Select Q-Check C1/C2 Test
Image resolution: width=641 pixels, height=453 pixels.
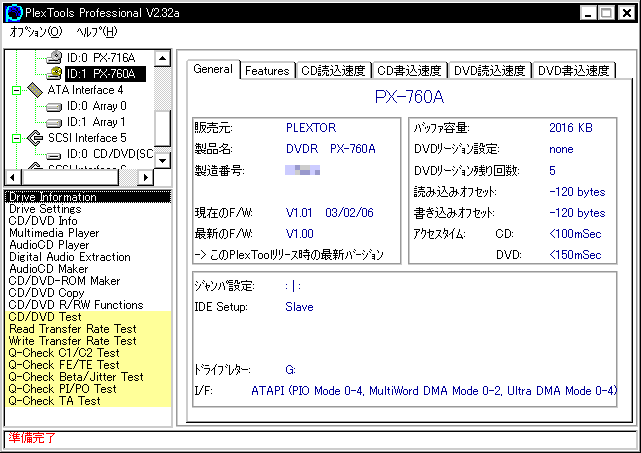[x=88, y=353]
